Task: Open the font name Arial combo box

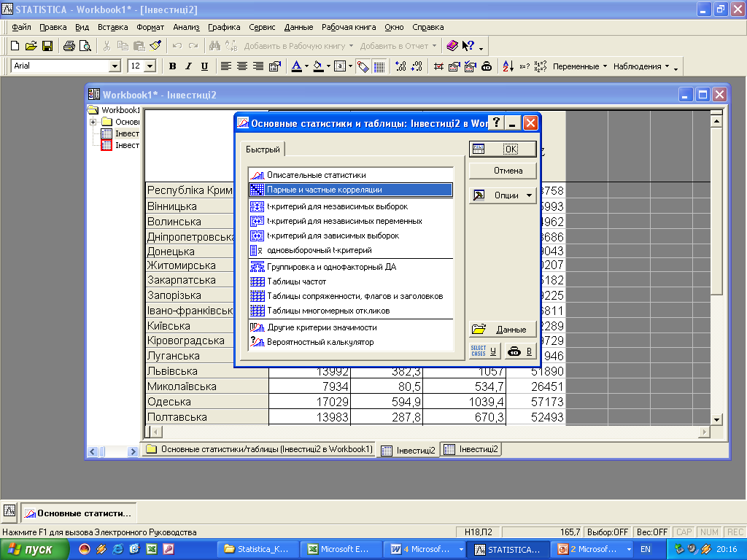Action: click(66, 66)
